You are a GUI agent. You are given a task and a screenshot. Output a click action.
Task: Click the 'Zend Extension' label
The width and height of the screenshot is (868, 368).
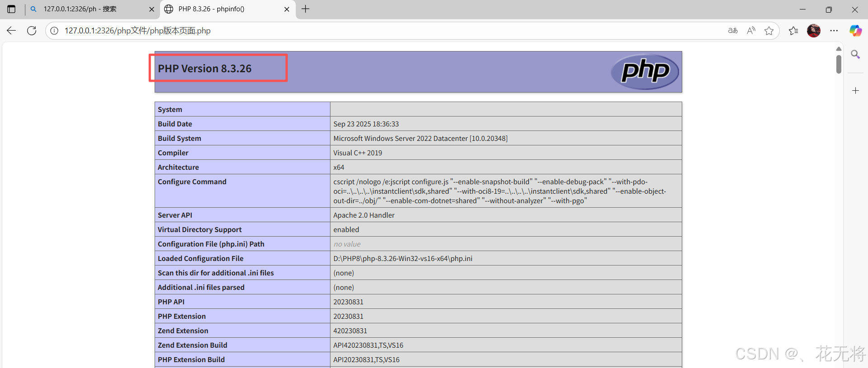click(183, 331)
